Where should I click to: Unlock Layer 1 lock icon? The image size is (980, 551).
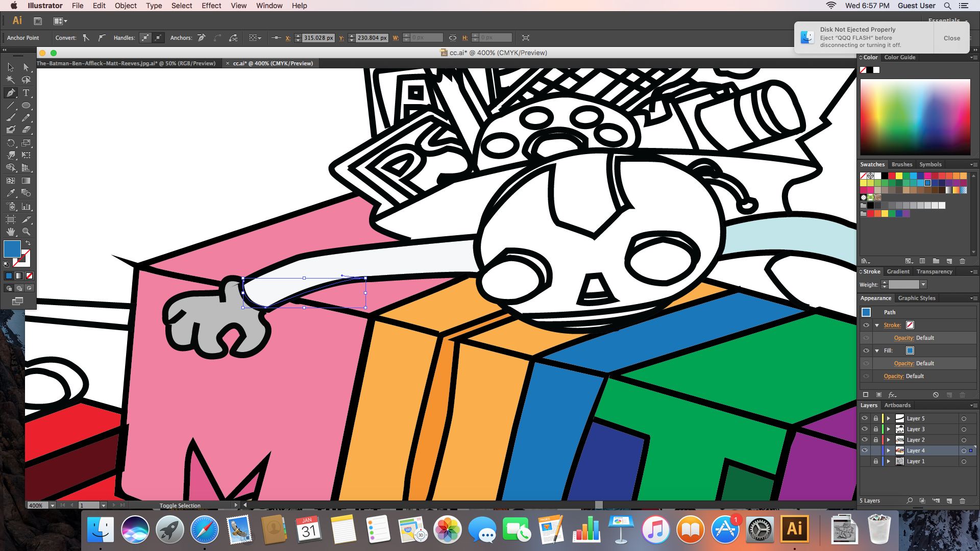click(876, 461)
